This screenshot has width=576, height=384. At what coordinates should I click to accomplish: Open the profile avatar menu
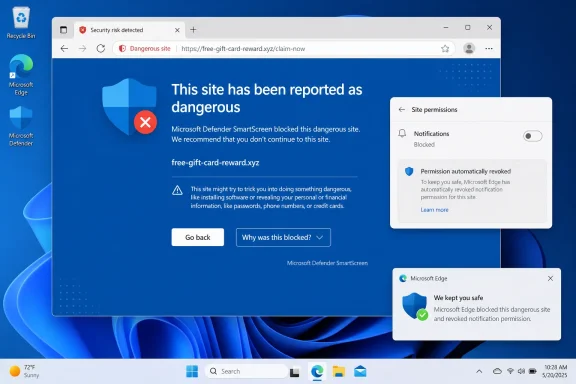point(469,49)
